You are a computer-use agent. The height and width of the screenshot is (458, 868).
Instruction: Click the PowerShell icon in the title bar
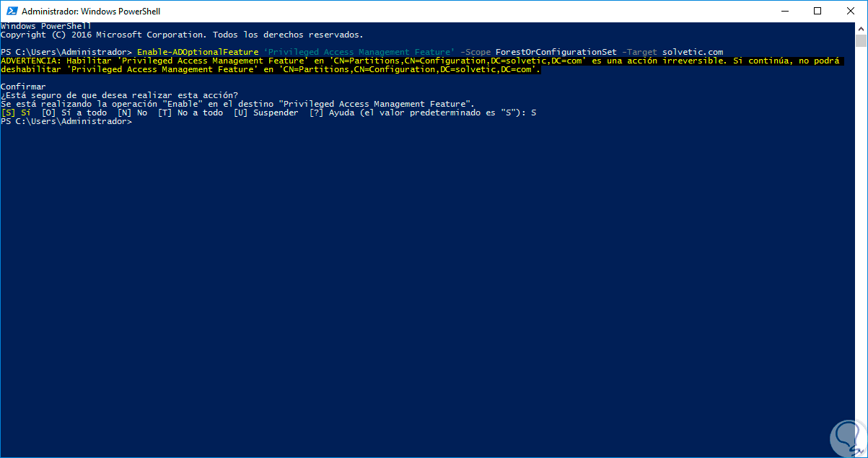11,12
